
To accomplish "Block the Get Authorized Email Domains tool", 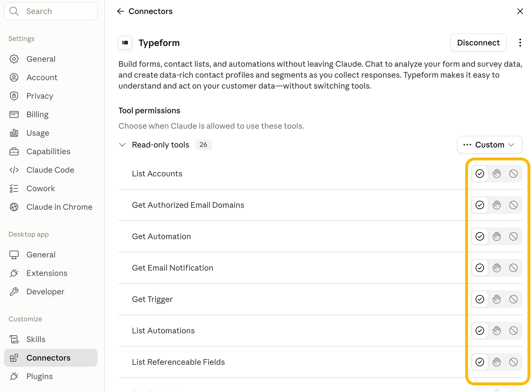I will pos(513,205).
